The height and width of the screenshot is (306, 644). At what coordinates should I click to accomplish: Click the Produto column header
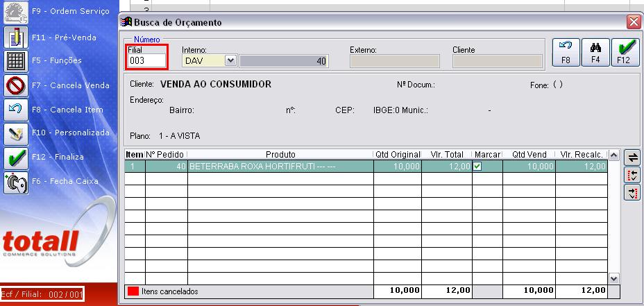tap(280, 154)
